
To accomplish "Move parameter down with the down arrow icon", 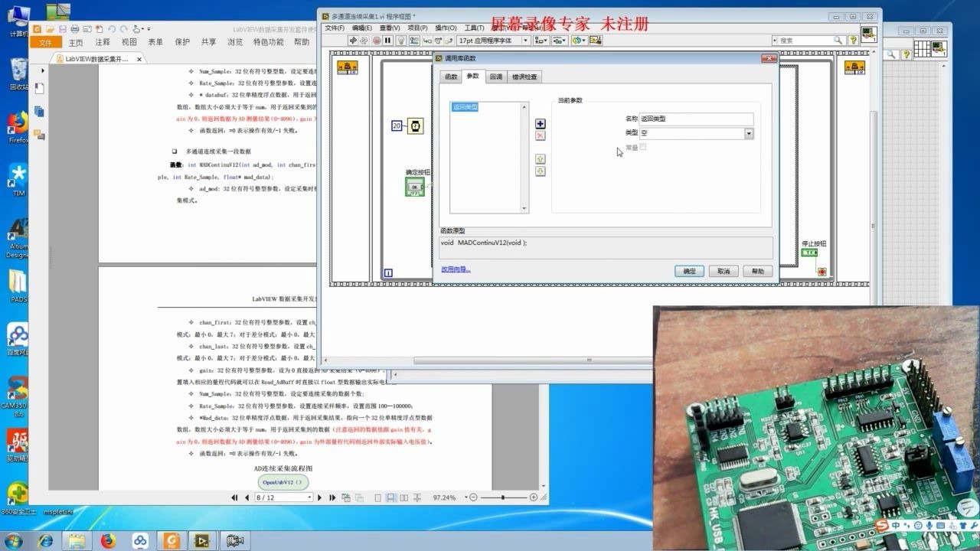I will (x=541, y=171).
